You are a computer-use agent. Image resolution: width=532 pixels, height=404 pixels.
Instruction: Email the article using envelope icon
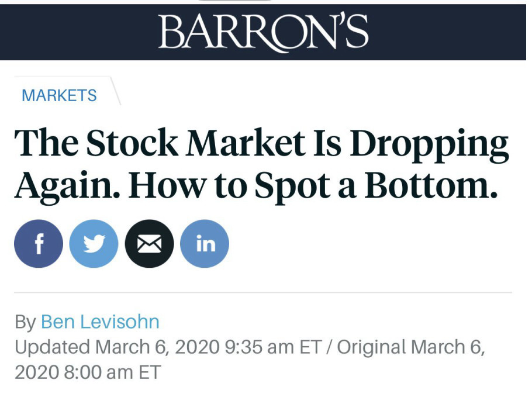coord(149,244)
